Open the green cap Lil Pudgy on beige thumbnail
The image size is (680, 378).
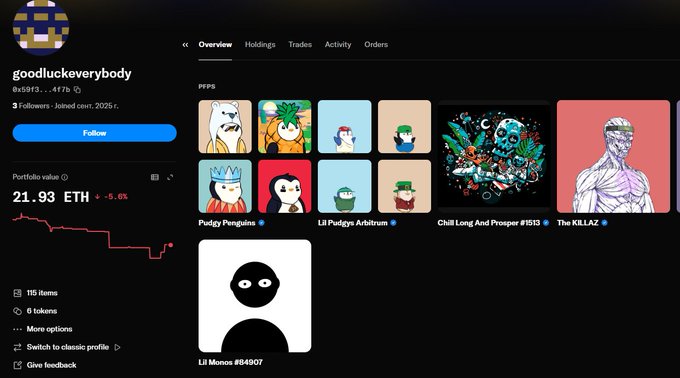coord(405,127)
